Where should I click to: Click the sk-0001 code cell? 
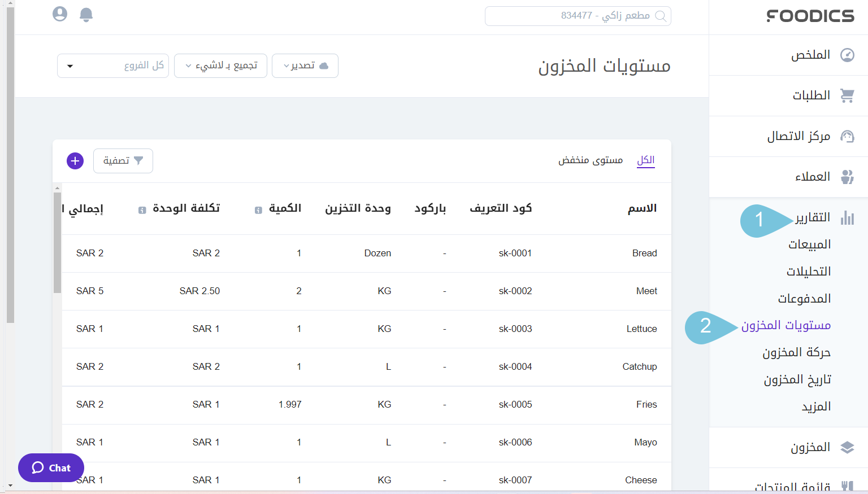click(x=515, y=253)
